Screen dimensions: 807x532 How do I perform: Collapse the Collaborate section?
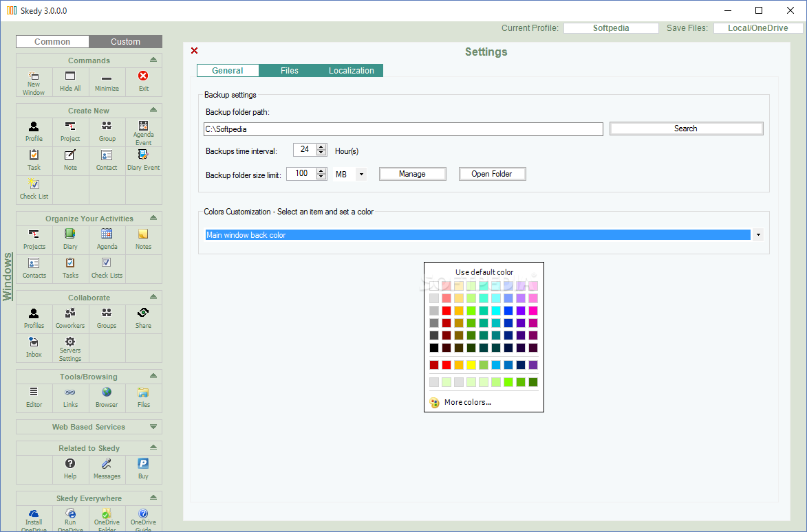[153, 296]
